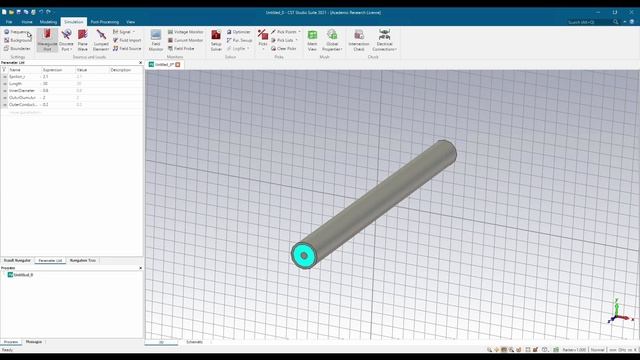The height and width of the screenshot is (360, 640).
Task: Switch to the Schematic view tab
Action: pyautogui.click(x=194, y=342)
